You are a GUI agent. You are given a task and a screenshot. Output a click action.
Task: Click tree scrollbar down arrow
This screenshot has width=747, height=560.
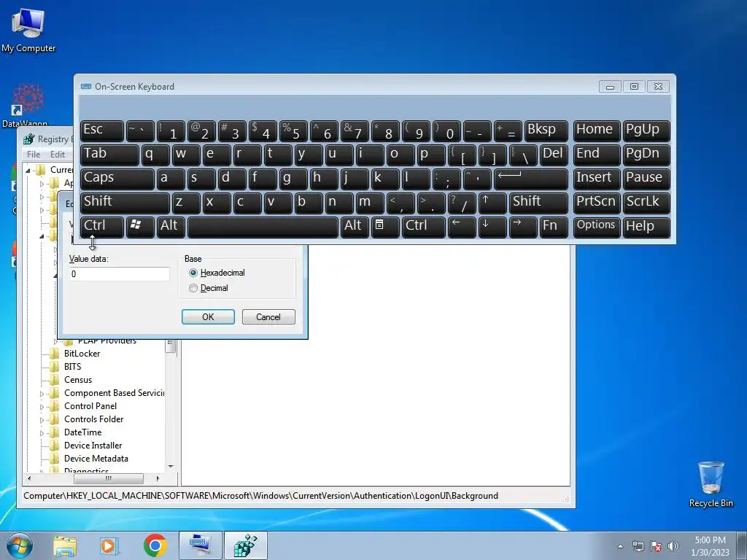click(x=171, y=467)
